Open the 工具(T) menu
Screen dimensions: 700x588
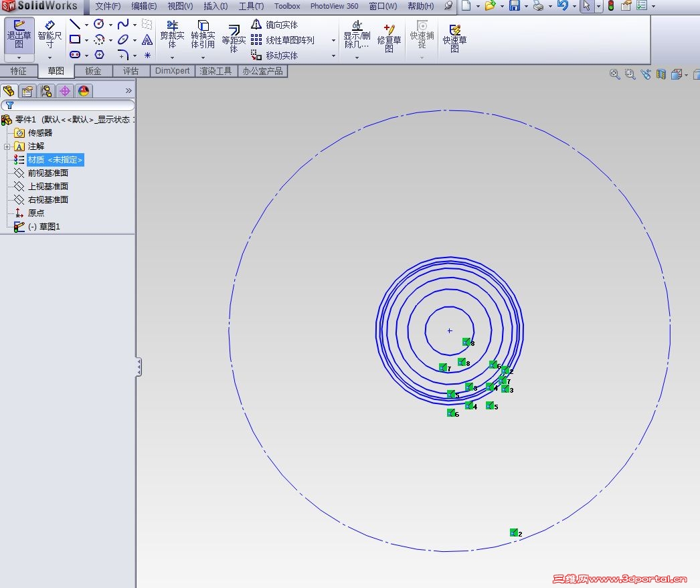click(x=251, y=6)
